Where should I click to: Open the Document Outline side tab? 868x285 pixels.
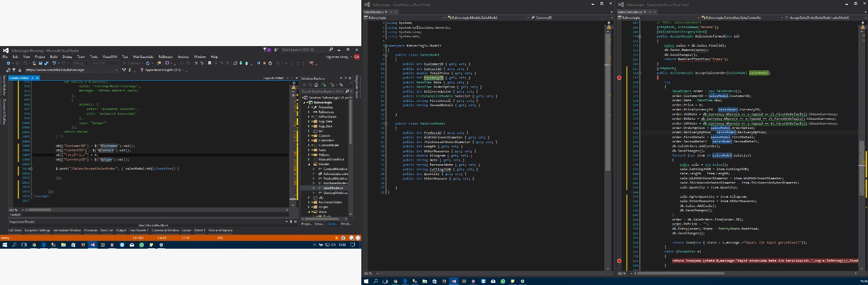pos(4,112)
